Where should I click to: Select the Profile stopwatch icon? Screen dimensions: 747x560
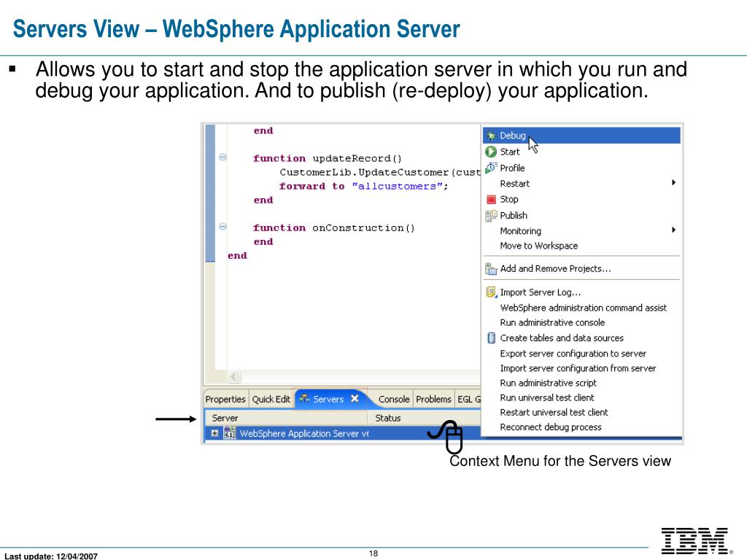coord(491,168)
